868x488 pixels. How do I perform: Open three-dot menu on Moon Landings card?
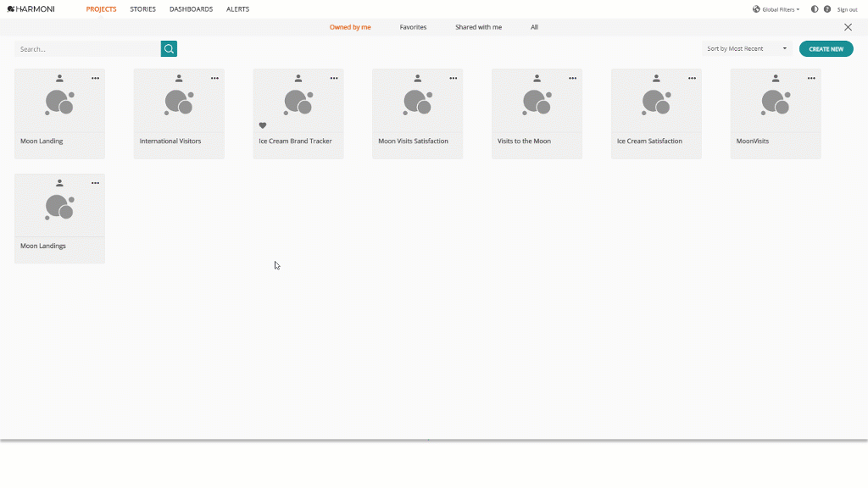point(95,183)
